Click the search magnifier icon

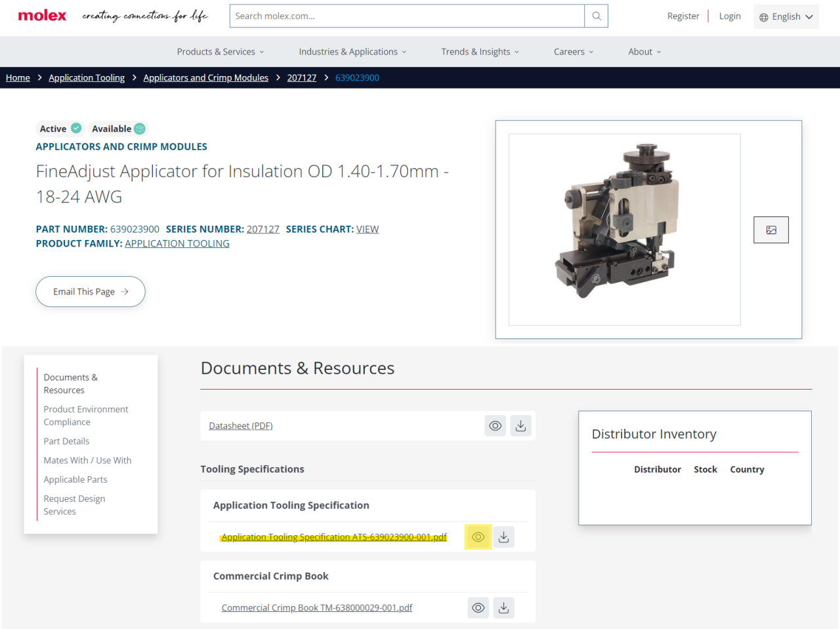tap(596, 16)
